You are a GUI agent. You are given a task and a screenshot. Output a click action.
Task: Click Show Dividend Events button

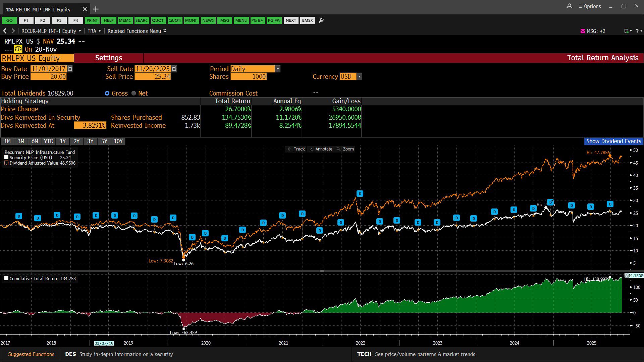pyautogui.click(x=613, y=141)
